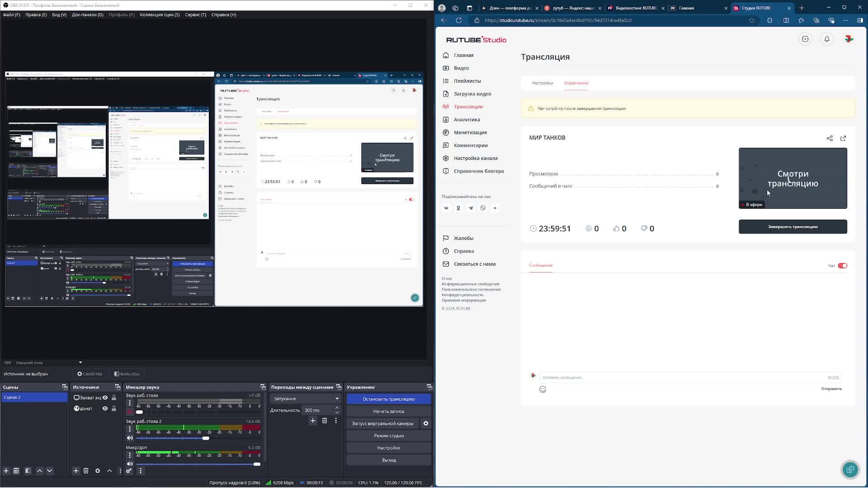Unmute Звук раб. стола channel
The width and height of the screenshot is (868, 488).
(130, 412)
